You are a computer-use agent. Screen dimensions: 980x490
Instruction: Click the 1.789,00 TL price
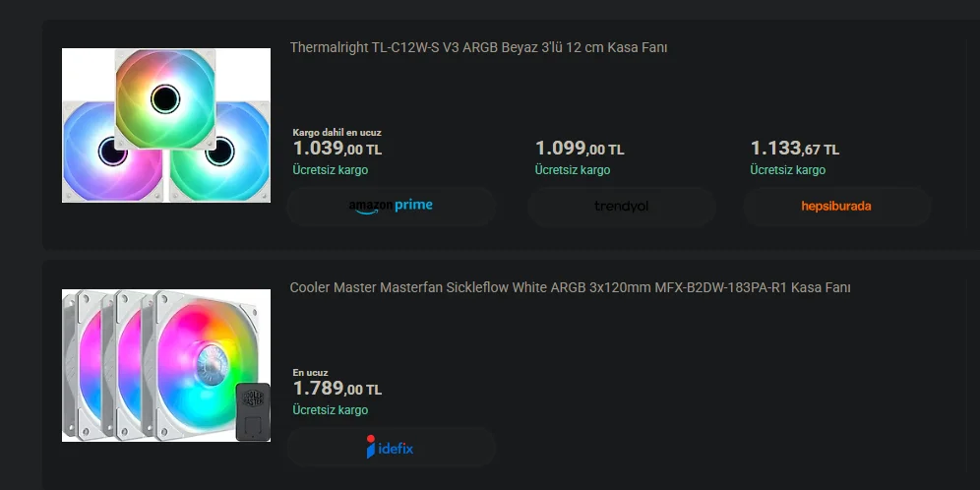(x=337, y=389)
